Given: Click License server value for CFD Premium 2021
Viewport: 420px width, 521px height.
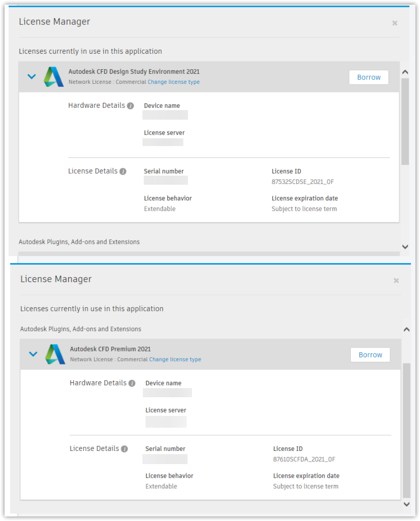Looking at the screenshot, I should coord(166,422).
